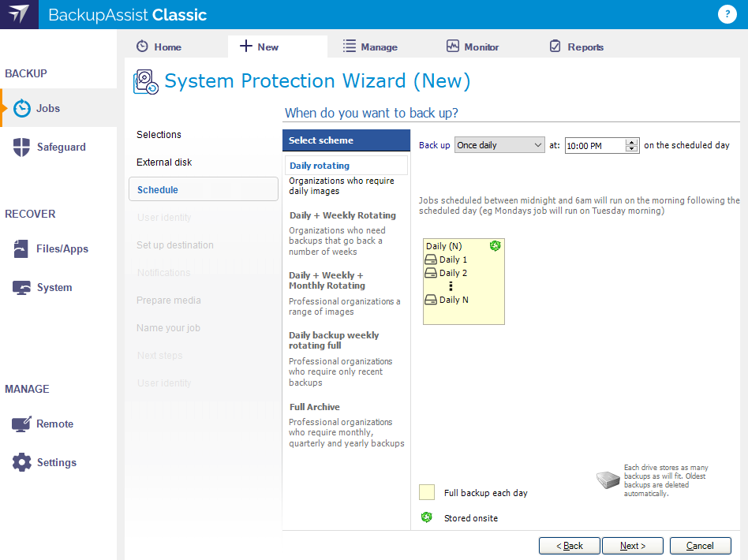Screen dimensions: 748x560
Task: Click the BackupAssist paper-plane logo
Action: coord(19,14)
